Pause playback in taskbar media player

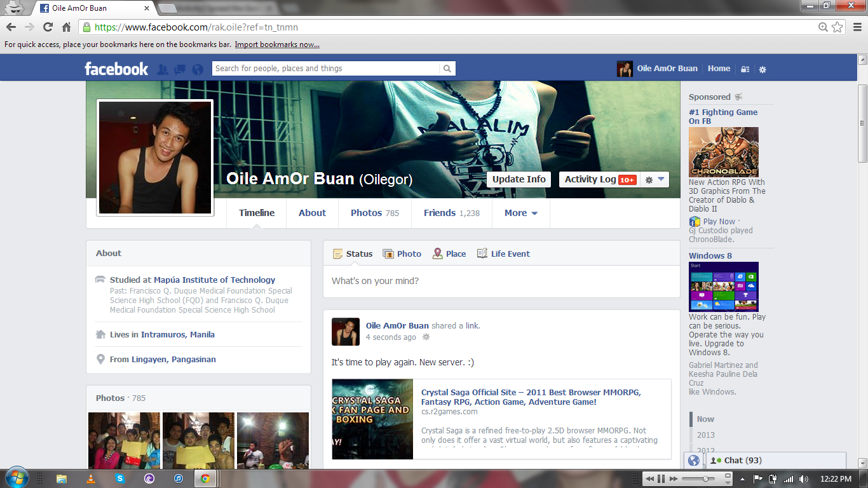(661, 478)
